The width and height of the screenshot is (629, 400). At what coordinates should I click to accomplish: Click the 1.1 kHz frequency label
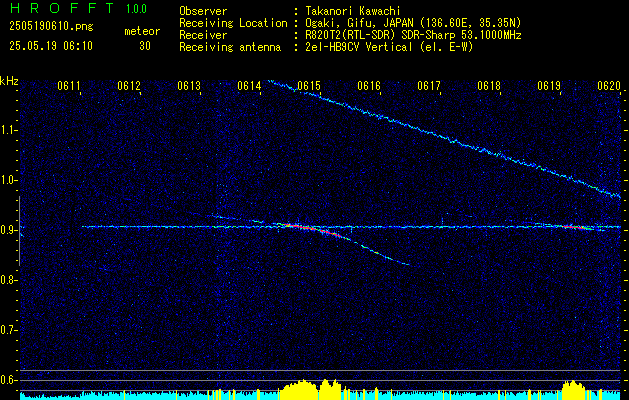8,130
